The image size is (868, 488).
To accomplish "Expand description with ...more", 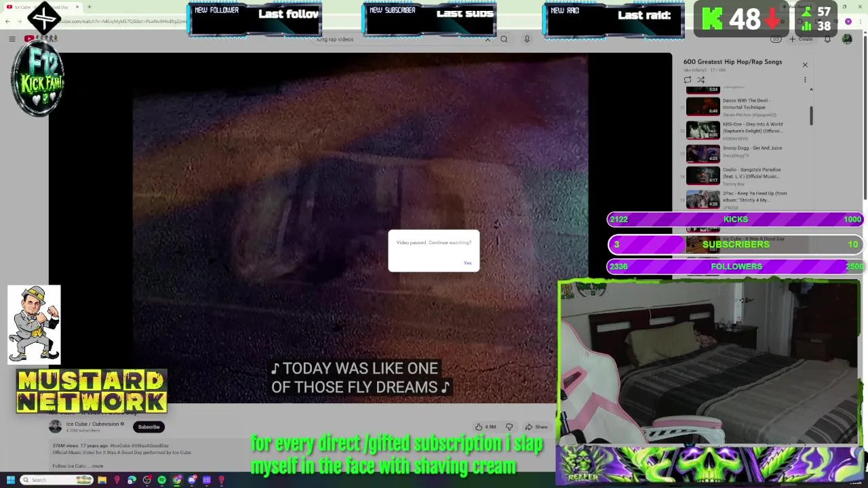I will point(97,466).
